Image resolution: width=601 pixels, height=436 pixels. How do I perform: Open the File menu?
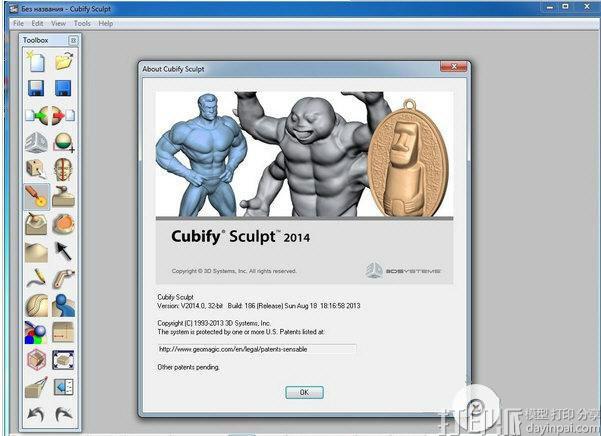(18, 23)
